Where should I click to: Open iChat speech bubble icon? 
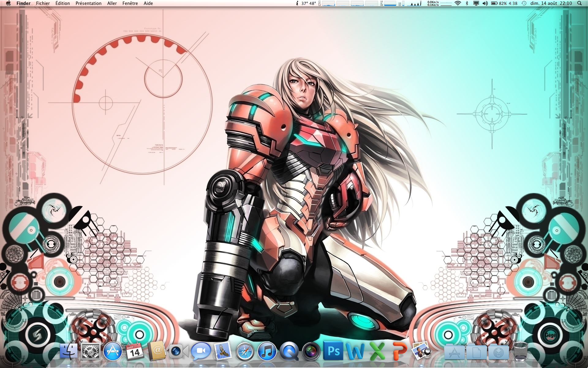(201, 351)
